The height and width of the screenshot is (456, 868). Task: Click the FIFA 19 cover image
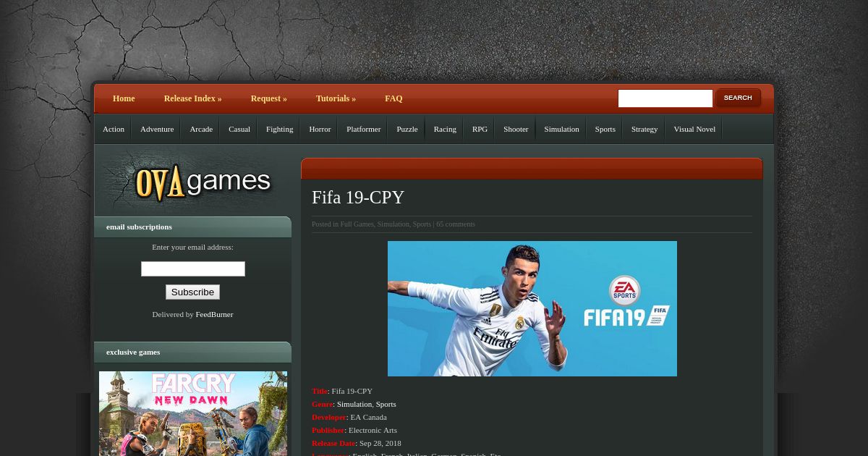pyautogui.click(x=532, y=308)
